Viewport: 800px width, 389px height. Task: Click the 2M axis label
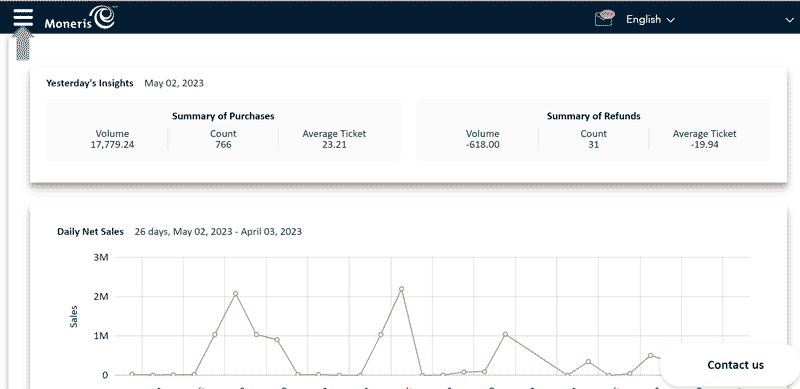(101, 297)
